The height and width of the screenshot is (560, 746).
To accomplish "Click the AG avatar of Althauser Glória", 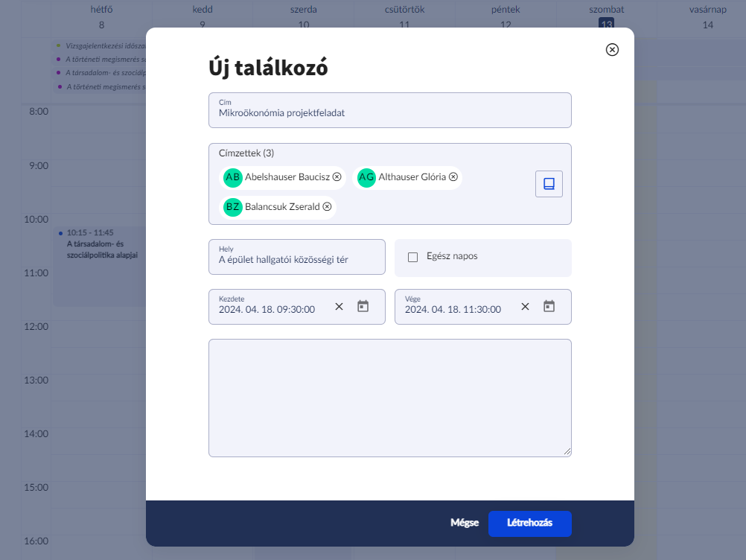I will pyautogui.click(x=366, y=177).
